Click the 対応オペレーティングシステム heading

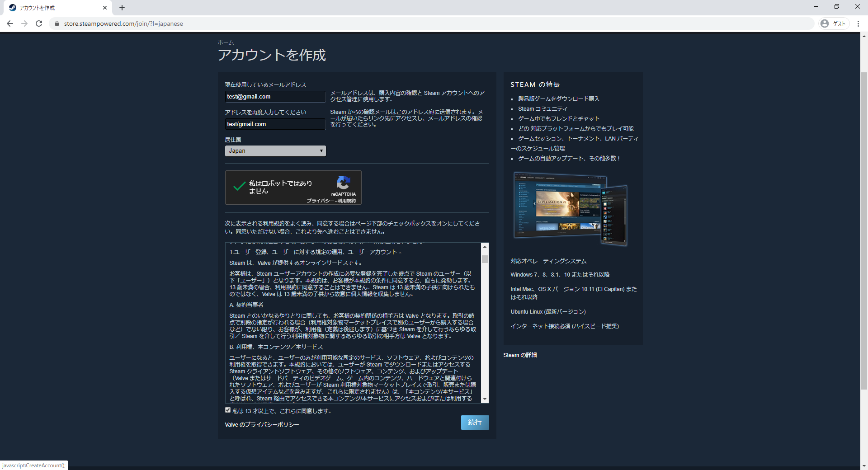point(548,261)
